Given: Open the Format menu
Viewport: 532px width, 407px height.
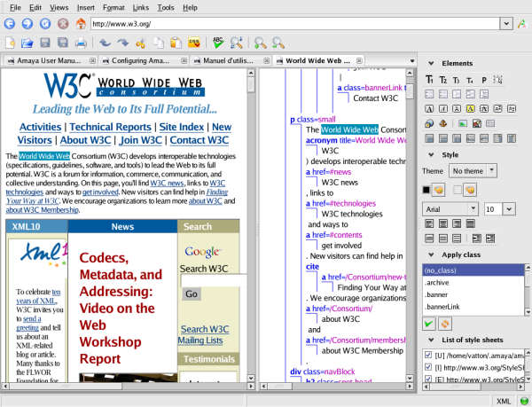Looking at the screenshot, I should pyautogui.click(x=113, y=7).
